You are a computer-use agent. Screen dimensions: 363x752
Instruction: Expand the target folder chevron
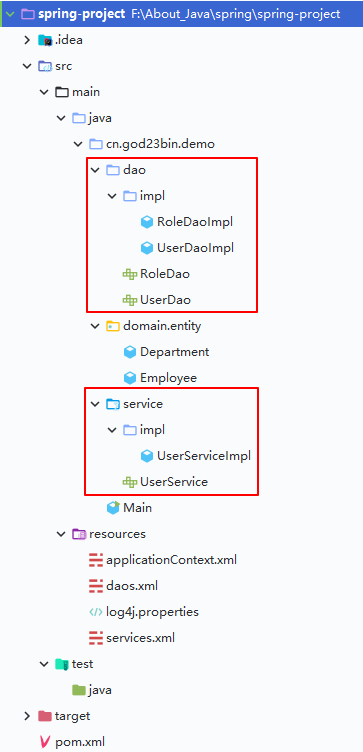[x=27, y=716]
